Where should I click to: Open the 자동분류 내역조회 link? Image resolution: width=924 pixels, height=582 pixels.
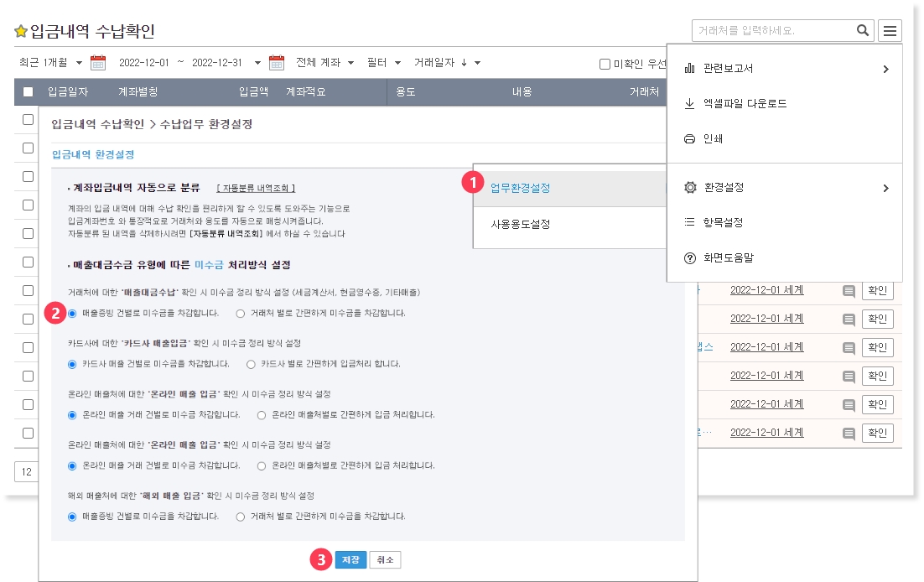pos(256,188)
